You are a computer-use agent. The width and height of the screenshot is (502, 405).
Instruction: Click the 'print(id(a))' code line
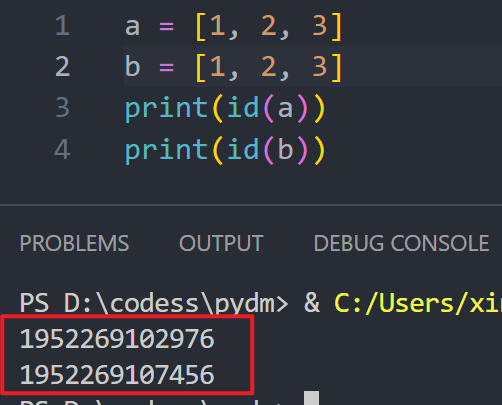click(x=225, y=108)
